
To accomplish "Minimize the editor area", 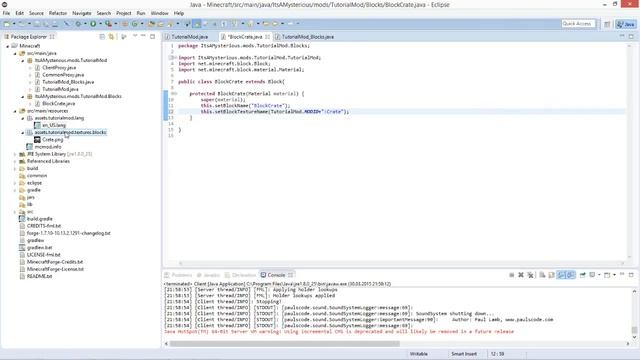I will [x=622, y=36].
